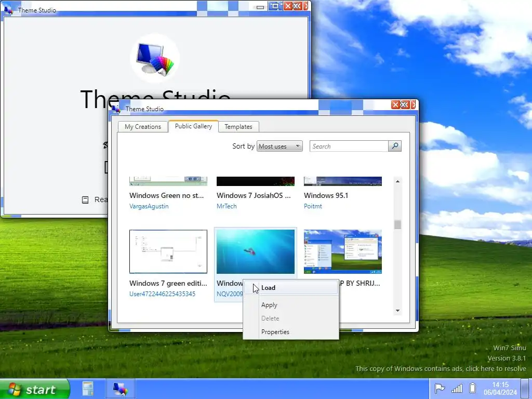
Task: Open the VargasAgustin author link
Action: pos(149,206)
